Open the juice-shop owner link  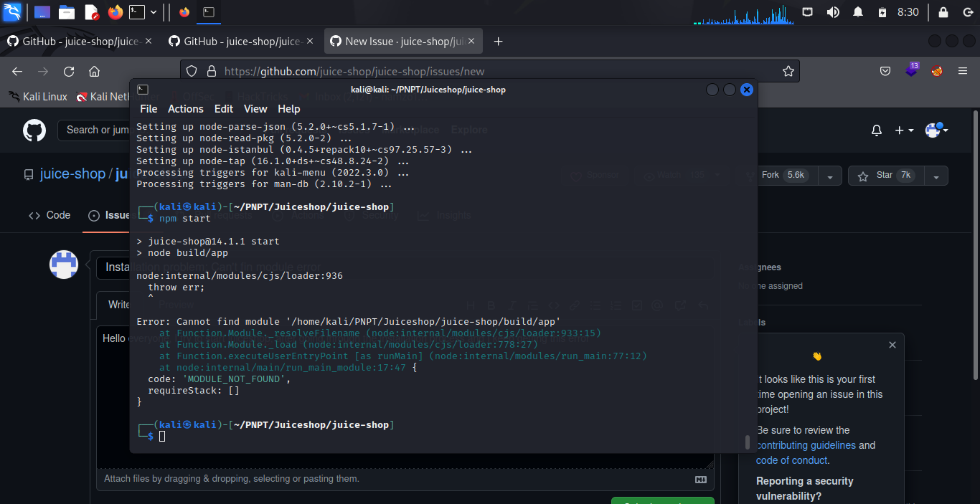click(x=72, y=174)
